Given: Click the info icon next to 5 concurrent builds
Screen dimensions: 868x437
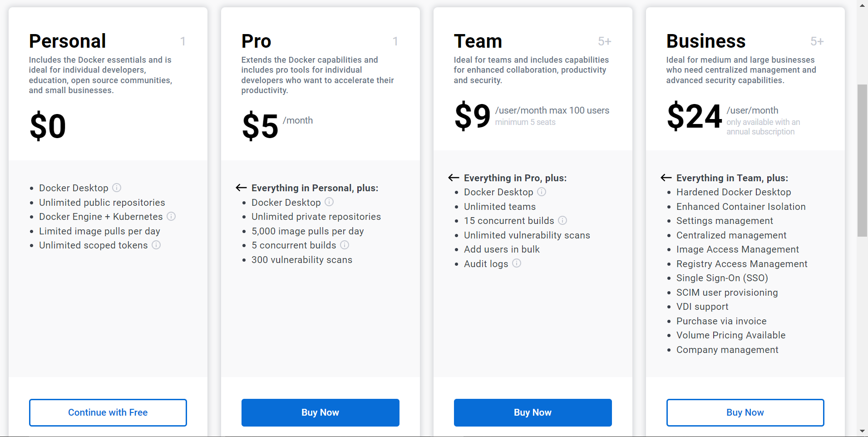Looking at the screenshot, I should pos(345,245).
